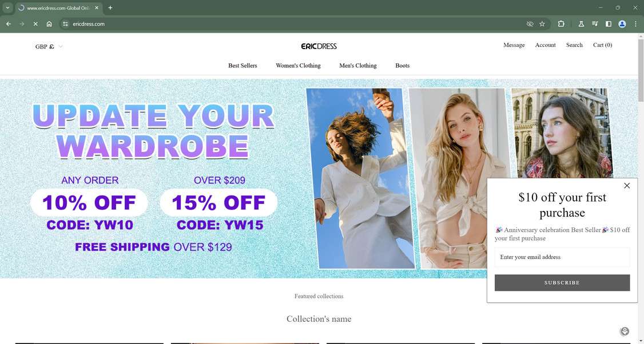Open the Chrome profile avatar icon
Screen dimensions: 644x344
(x=622, y=24)
